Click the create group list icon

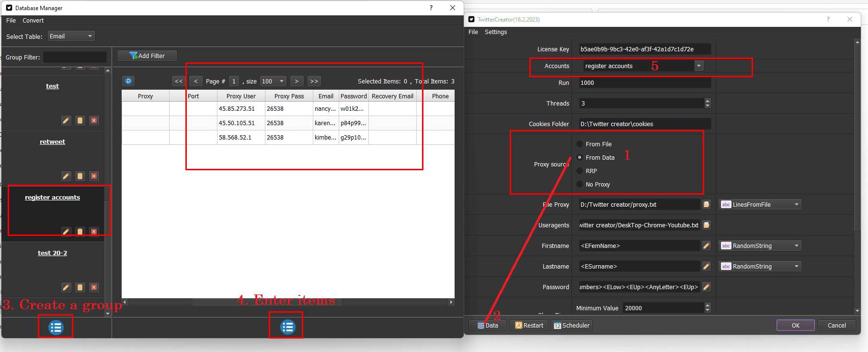coord(56,328)
